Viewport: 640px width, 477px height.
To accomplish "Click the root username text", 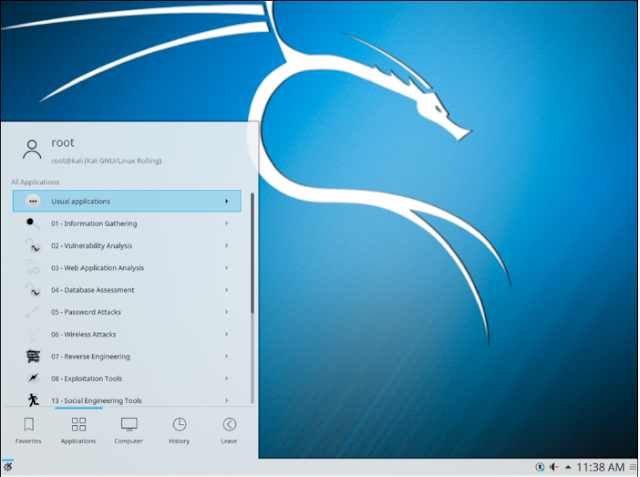I will pyautogui.click(x=63, y=142).
